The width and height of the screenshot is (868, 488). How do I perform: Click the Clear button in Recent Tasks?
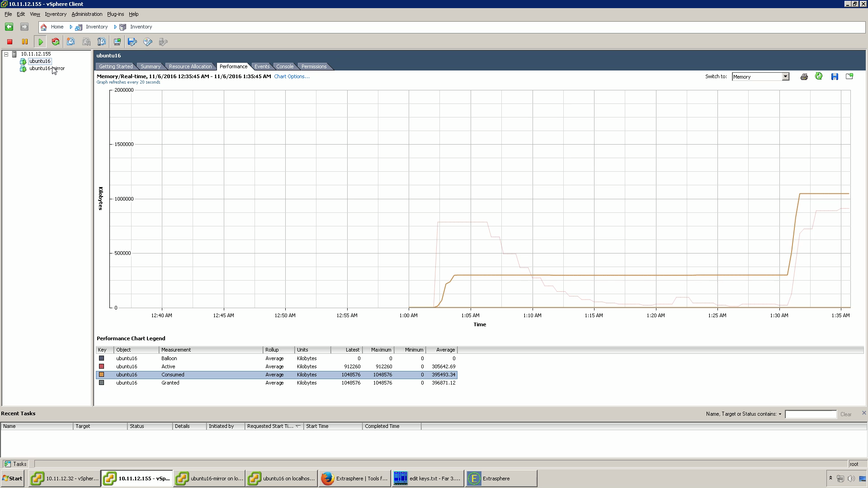point(846,414)
